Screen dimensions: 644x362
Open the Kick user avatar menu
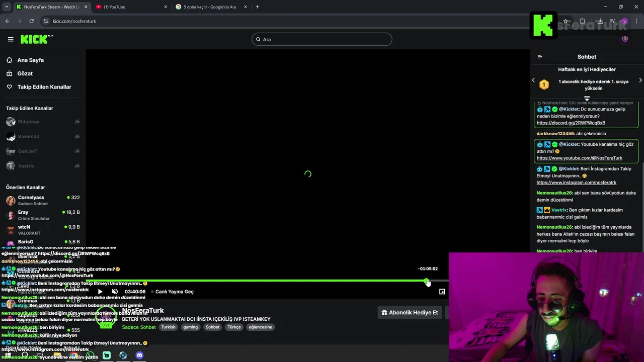625,39
